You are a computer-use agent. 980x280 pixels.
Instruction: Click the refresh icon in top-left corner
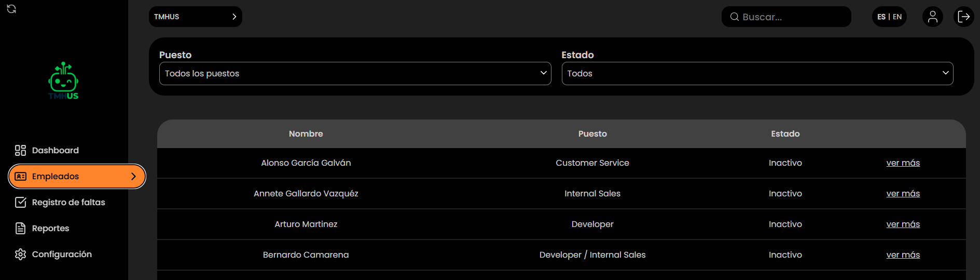[11, 9]
